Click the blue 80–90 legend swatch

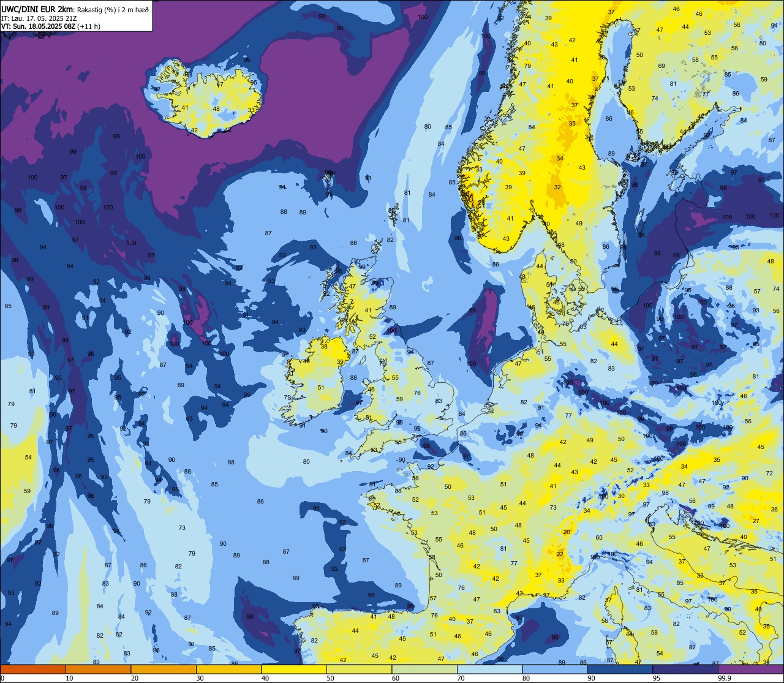555,670
